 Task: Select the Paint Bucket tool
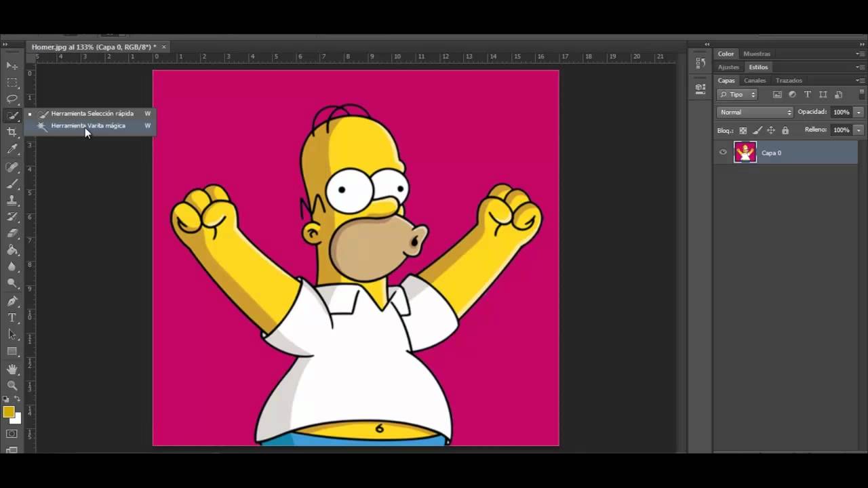12,250
